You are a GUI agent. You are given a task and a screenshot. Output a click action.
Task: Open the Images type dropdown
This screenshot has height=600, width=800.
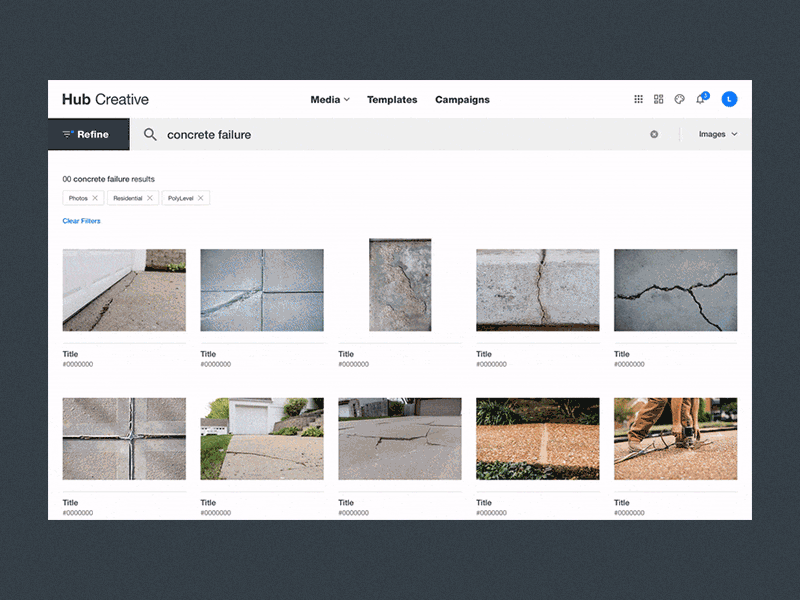pyautogui.click(x=717, y=134)
